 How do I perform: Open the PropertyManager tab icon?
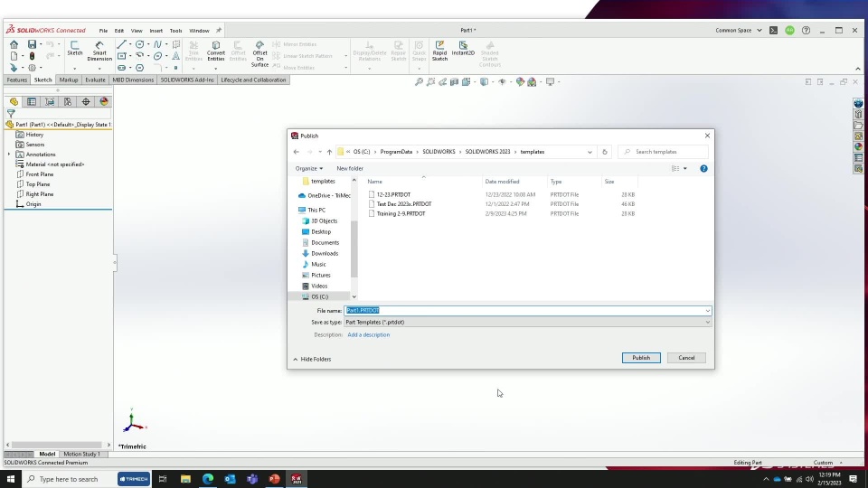32,102
